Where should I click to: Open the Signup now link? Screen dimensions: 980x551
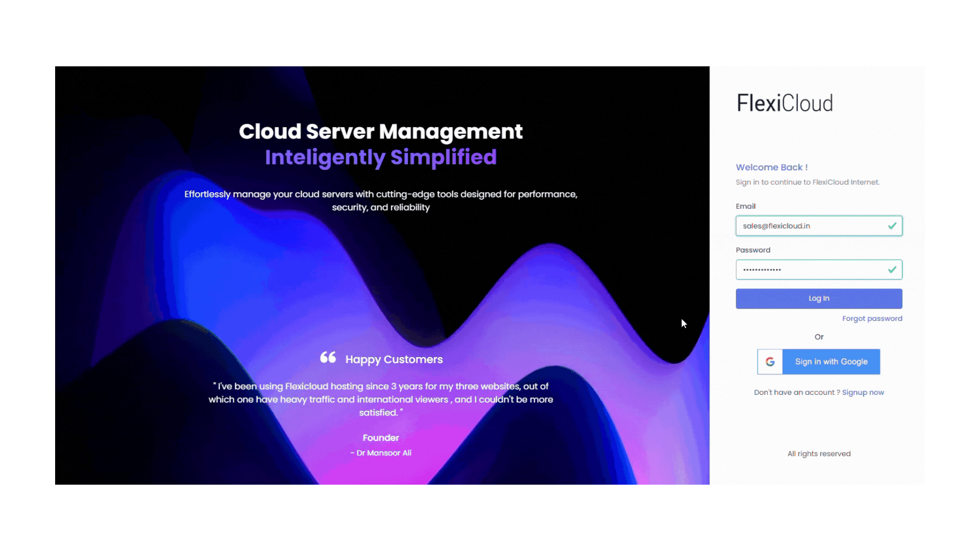[863, 392]
